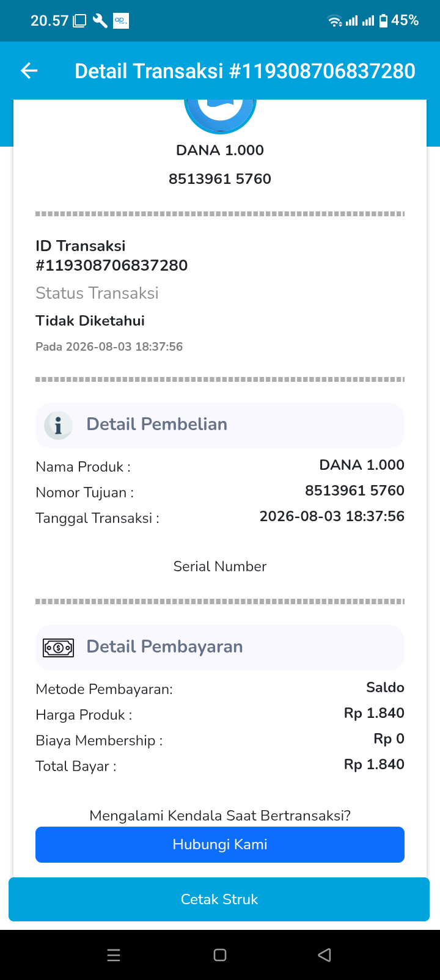440x980 pixels.
Task: Click the Hubungi Kami button
Action: click(220, 844)
